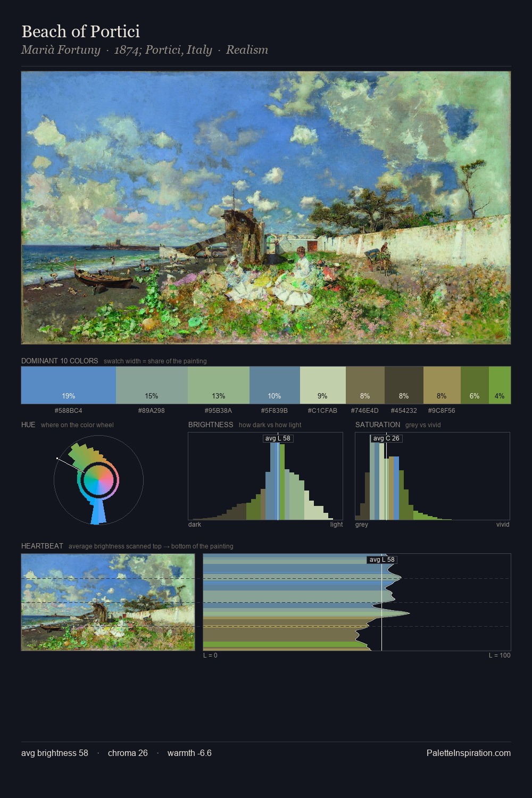Visit the PaletteInspiration.com link

pos(469,753)
